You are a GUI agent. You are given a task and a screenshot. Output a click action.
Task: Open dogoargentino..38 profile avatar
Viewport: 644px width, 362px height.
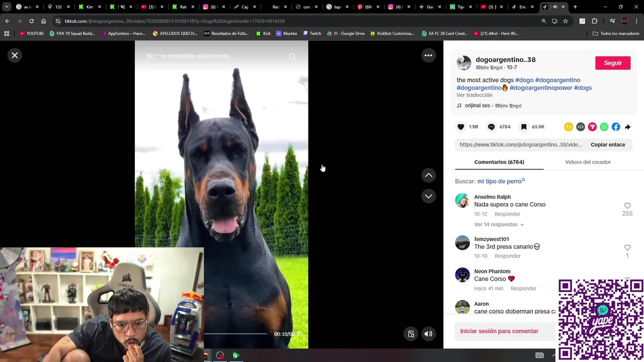click(463, 63)
